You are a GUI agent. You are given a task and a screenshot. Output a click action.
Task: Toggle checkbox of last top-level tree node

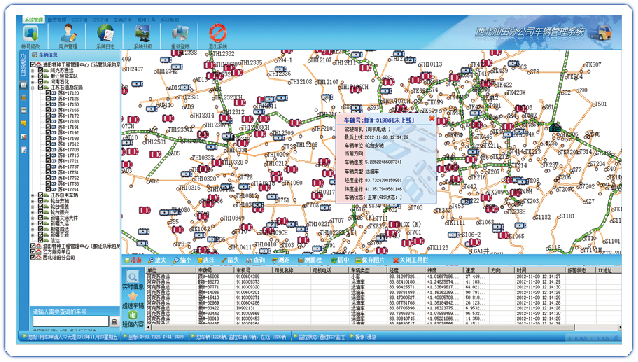(33, 257)
